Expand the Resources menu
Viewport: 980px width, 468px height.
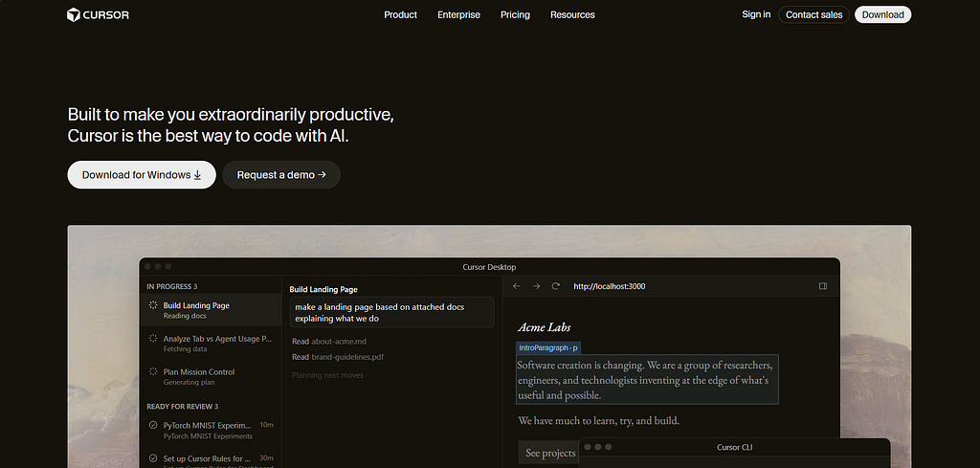[572, 14]
